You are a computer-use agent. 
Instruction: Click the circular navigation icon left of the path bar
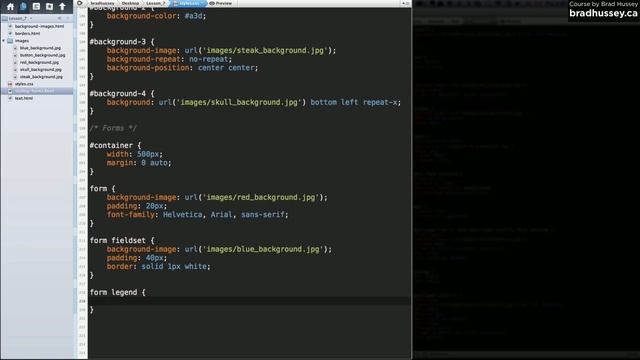80,3
